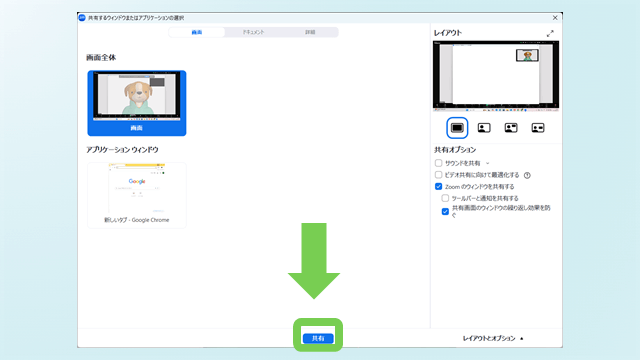Select the 画面 full screen thumbnail
This screenshot has width=640, height=360.
137,103
